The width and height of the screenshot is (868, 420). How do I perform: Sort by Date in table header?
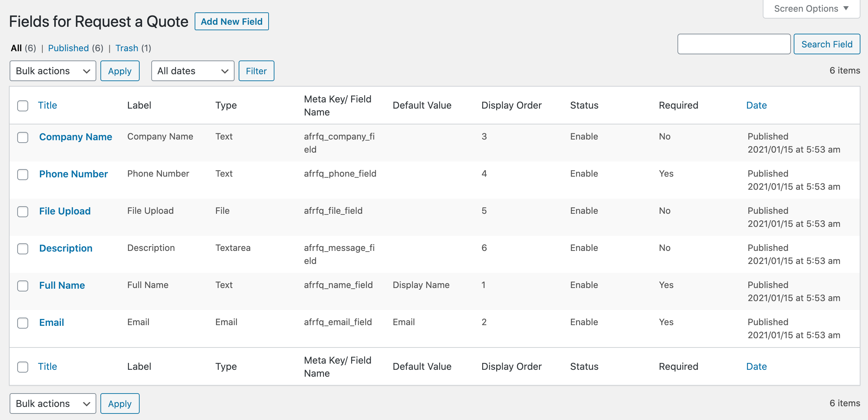(756, 105)
